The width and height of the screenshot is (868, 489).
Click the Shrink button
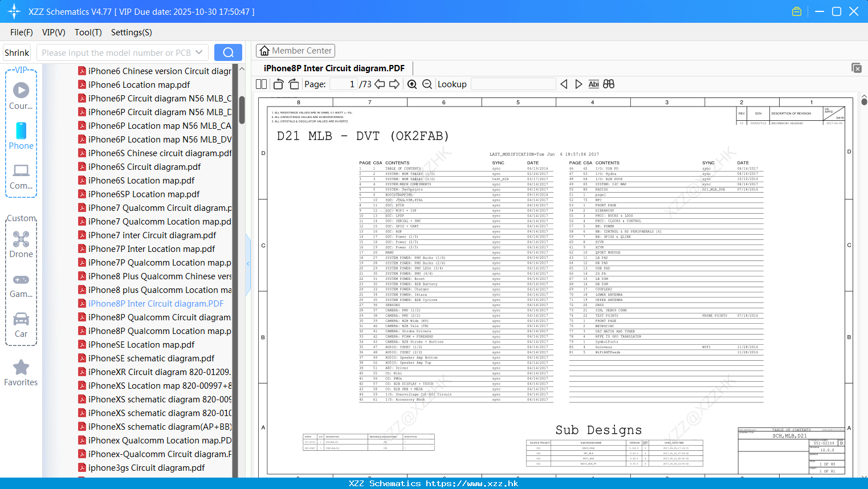[x=17, y=52]
